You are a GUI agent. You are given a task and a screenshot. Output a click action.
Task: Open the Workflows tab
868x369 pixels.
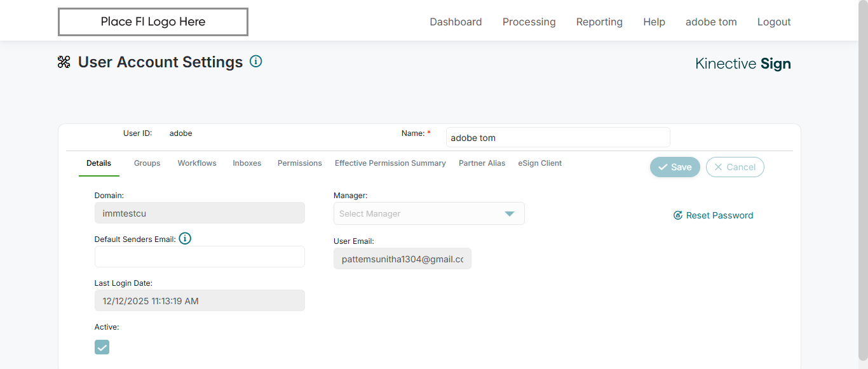[x=197, y=163]
